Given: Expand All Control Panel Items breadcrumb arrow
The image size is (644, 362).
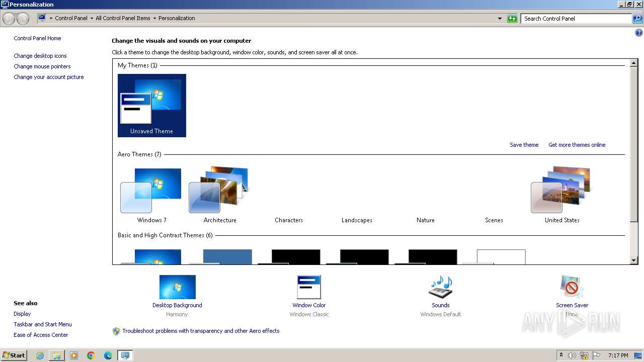Looking at the screenshot, I should point(154,19).
